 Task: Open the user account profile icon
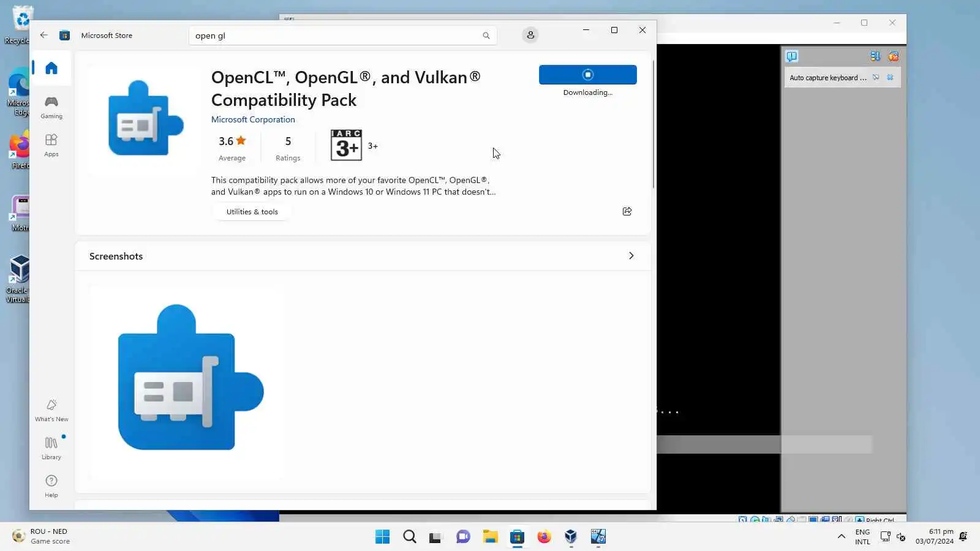[x=530, y=35]
